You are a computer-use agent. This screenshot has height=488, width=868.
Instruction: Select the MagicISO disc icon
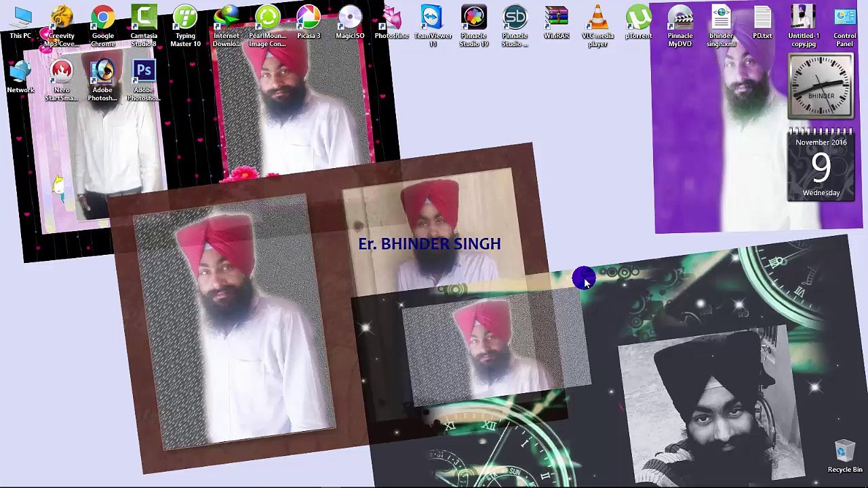click(x=350, y=22)
